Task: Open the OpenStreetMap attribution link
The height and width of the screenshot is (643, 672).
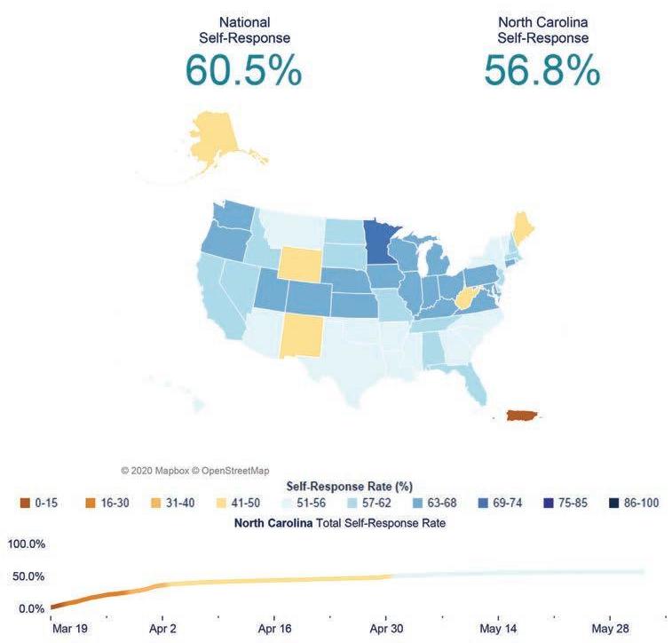Action: (x=230, y=471)
